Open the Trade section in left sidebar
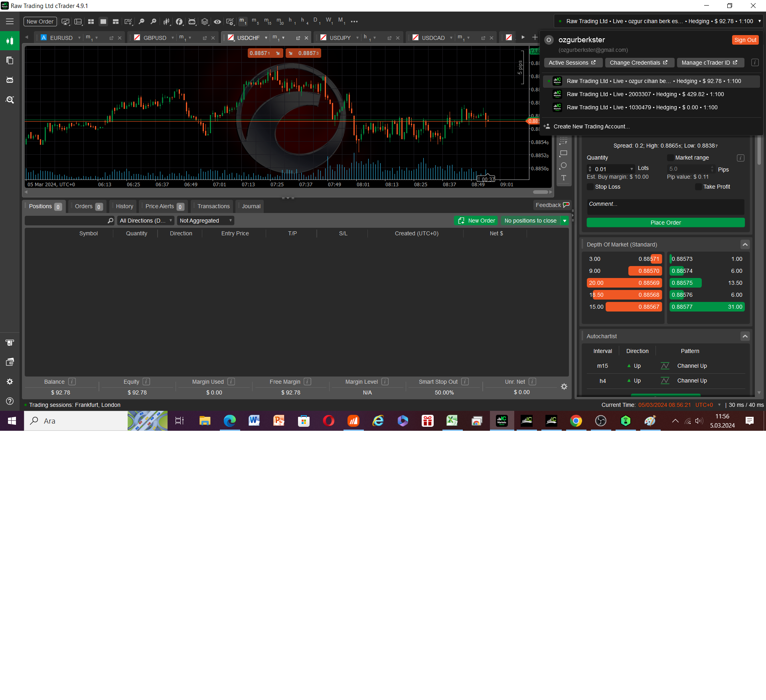The height and width of the screenshot is (700, 766). (x=10, y=41)
